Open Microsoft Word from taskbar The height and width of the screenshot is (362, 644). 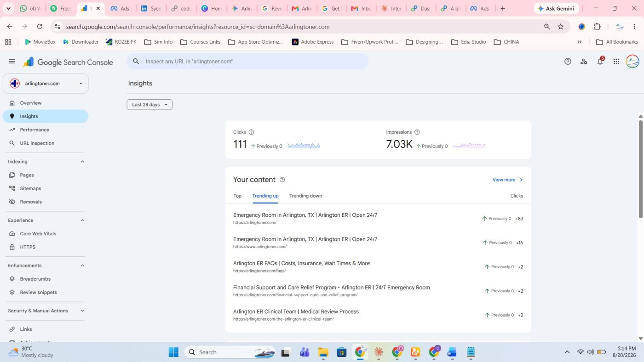pyautogui.click(x=452, y=352)
